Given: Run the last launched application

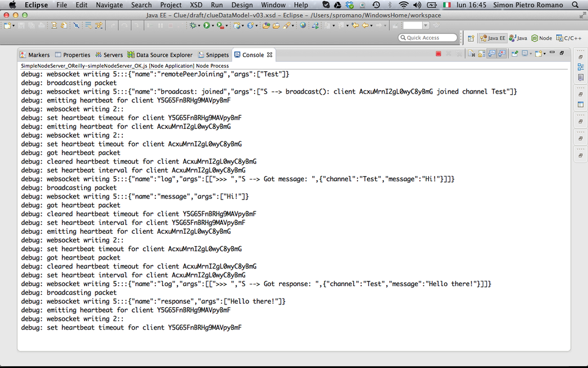Looking at the screenshot, I should pyautogui.click(x=207, y=26).
